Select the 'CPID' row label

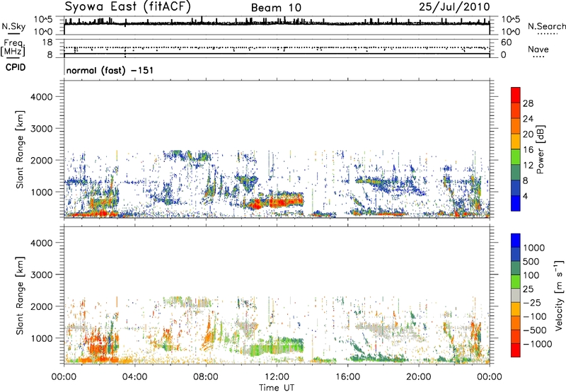(16, 67)
